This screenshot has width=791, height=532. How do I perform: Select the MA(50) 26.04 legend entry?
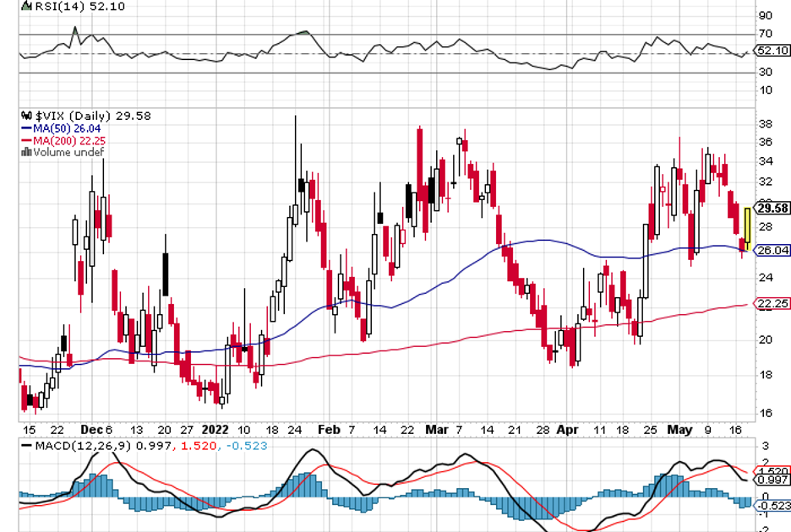pyautogui.click(x=60, y=128)
